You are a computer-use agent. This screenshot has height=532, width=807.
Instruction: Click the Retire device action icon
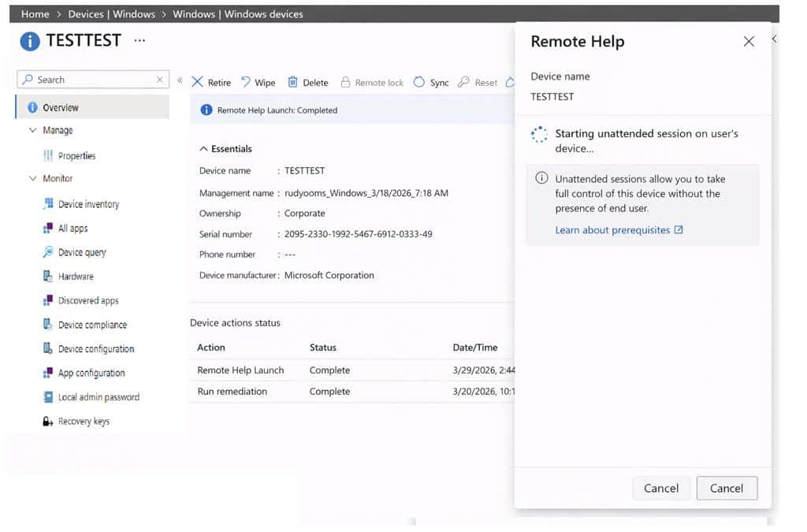coord(198,82)
